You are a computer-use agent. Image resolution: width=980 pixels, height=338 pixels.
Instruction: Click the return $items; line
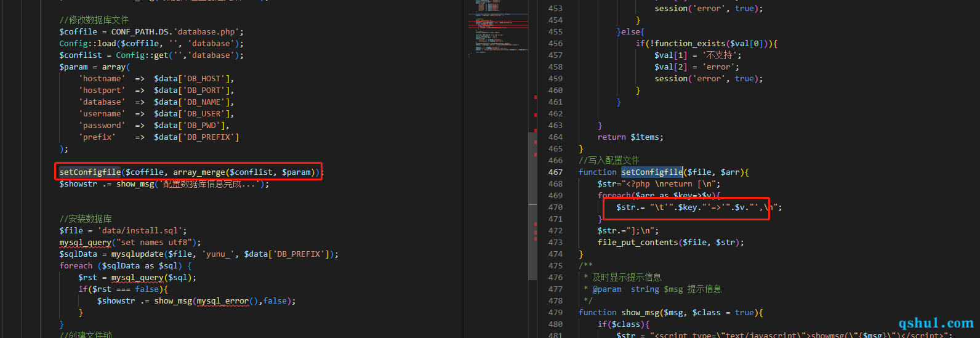[630, 137]
